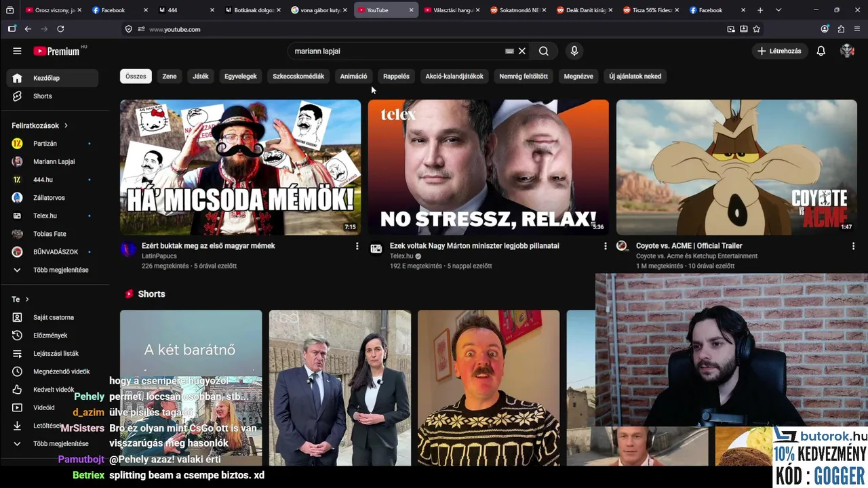Select Új ajánlatok neked chip
Viewport: 868px width, 488px height.
pos(635,76)
